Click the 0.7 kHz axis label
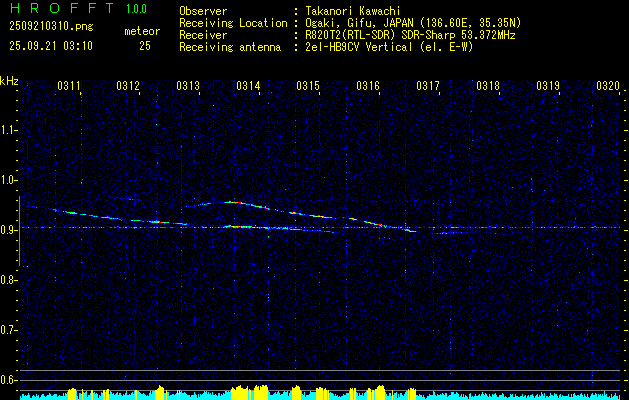 pos(8,331)
